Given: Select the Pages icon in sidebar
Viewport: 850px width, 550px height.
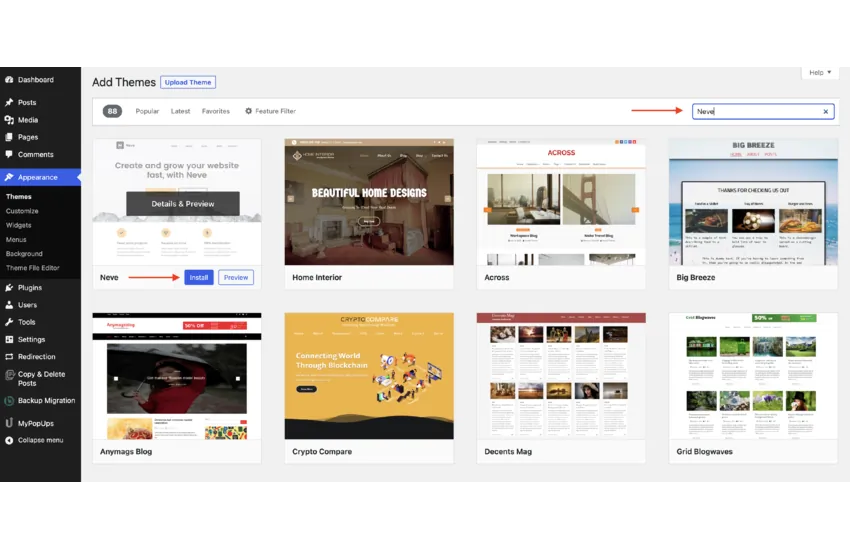Looking at the screenshot, I should point(9,137).
